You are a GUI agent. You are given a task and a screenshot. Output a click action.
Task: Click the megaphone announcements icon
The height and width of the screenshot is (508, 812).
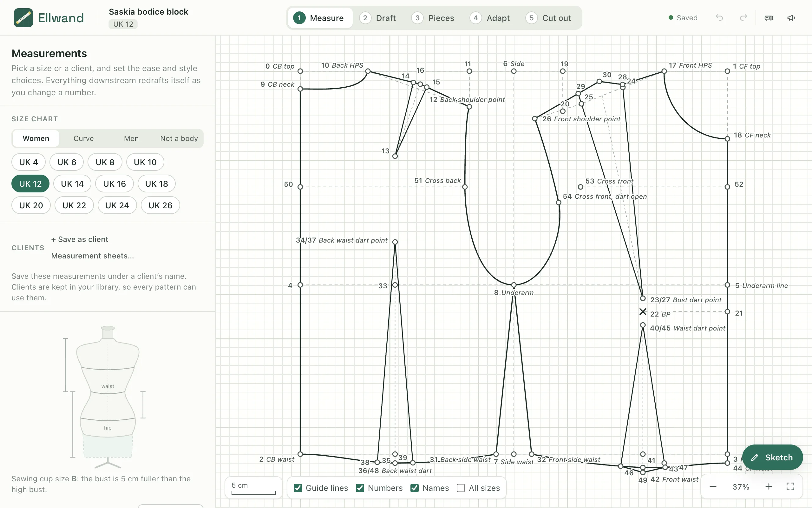pos(791,18)
